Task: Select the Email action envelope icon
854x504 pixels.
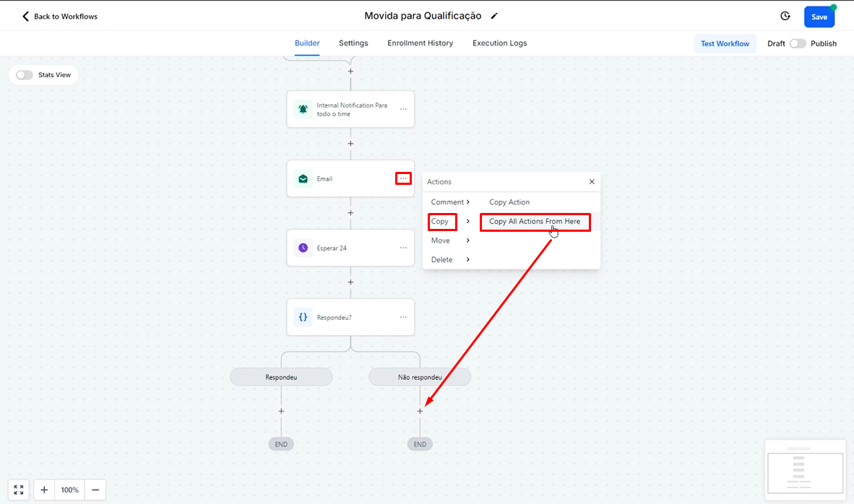Action: (303, 178)
